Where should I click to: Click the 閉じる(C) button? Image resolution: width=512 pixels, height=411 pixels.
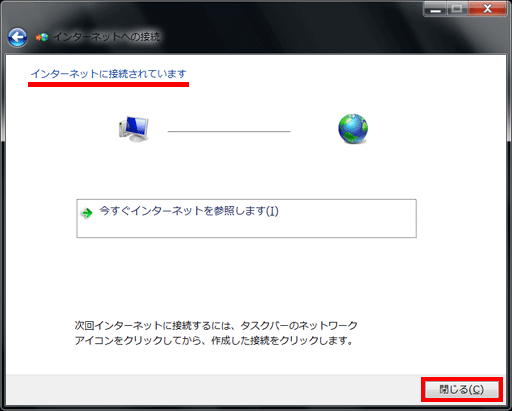click(x=462, y=389)
